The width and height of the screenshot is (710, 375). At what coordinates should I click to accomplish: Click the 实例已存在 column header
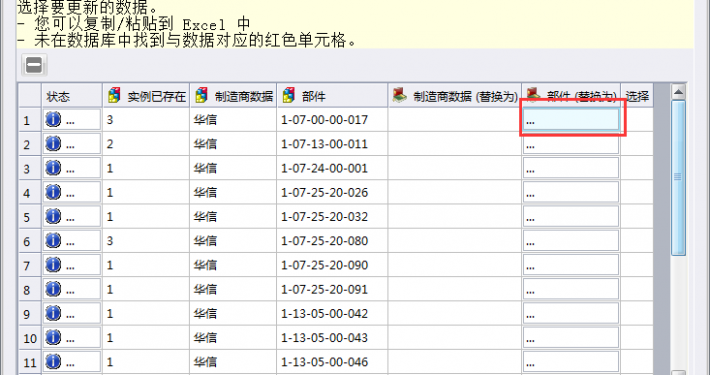point(146,96)
